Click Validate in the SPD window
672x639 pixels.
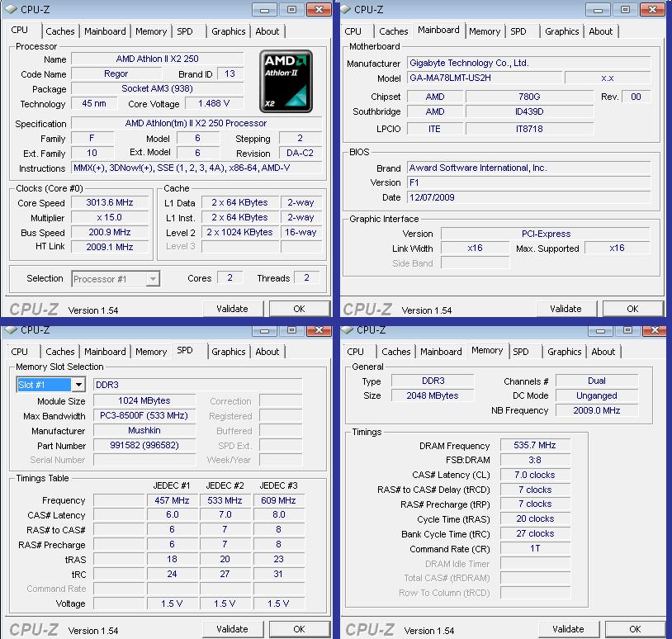coord(232,629)
